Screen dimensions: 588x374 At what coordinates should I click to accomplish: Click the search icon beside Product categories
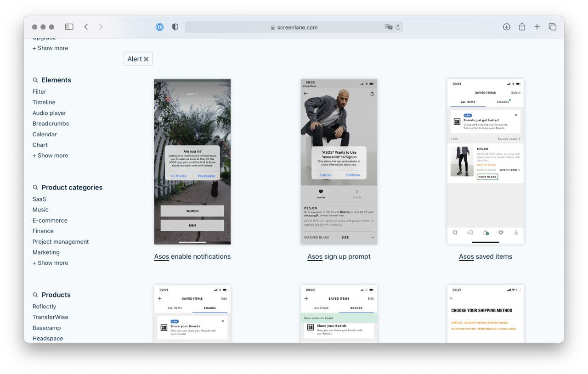[35, 187]
